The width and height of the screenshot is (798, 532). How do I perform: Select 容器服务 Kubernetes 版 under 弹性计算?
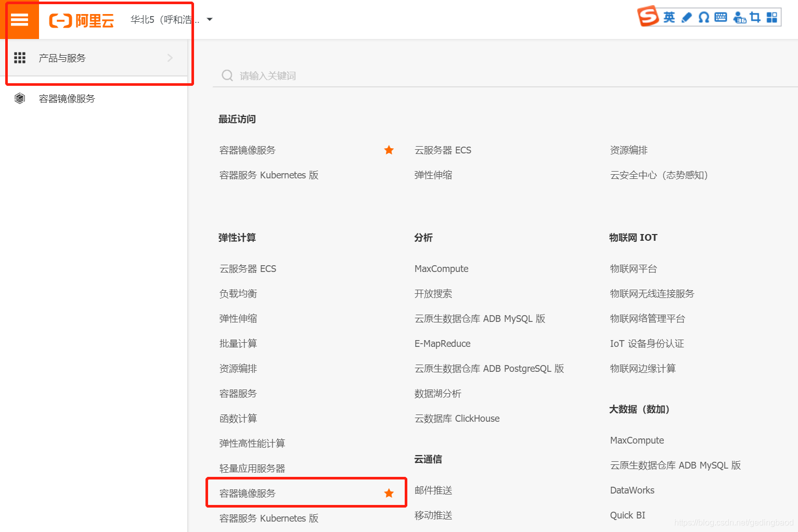pos(269,518)
